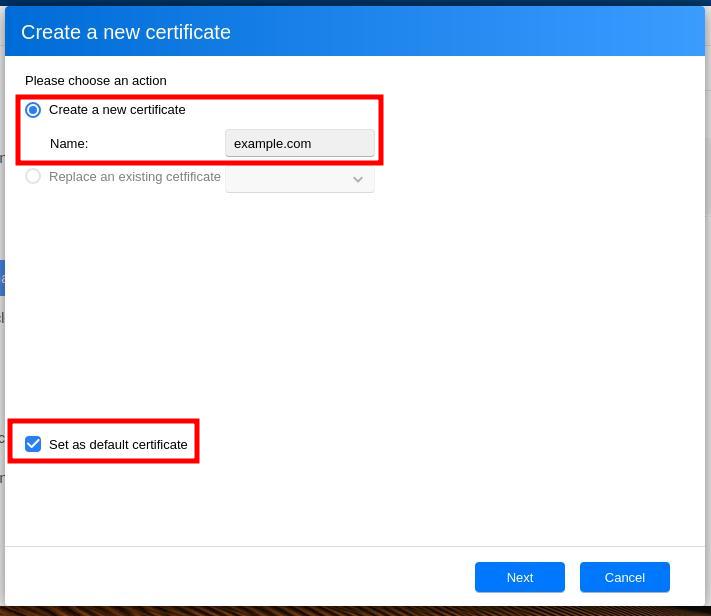
Task: Focus the text box containing example.com
Action: 299,143
